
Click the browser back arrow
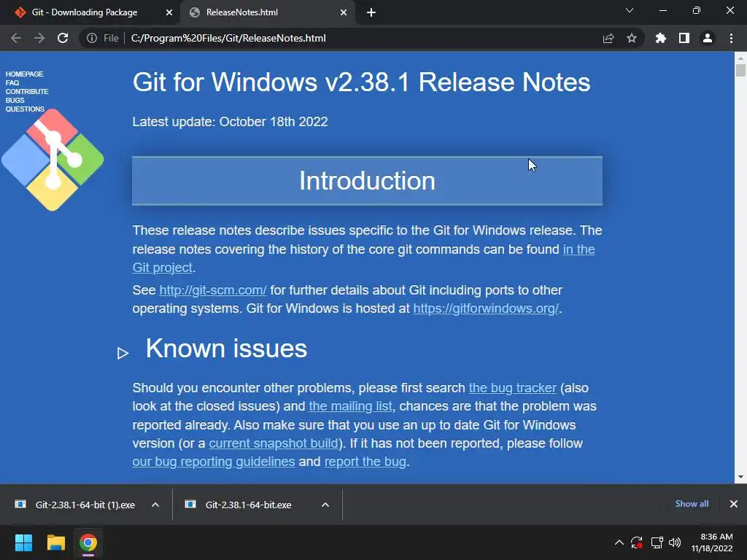(16, 38)
